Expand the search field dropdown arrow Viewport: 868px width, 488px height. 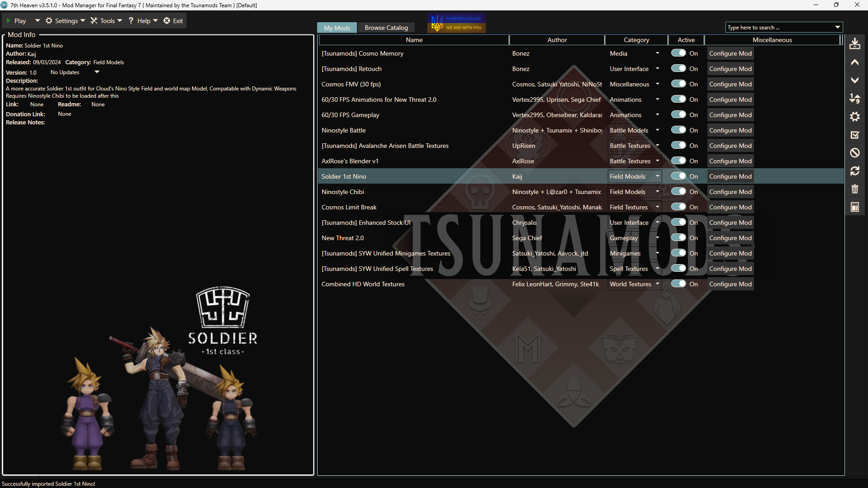point(838,28)
